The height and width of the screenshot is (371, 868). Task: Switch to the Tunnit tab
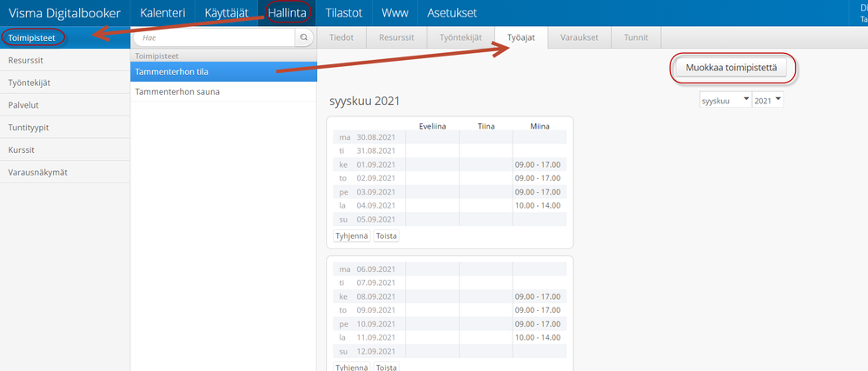635,37
